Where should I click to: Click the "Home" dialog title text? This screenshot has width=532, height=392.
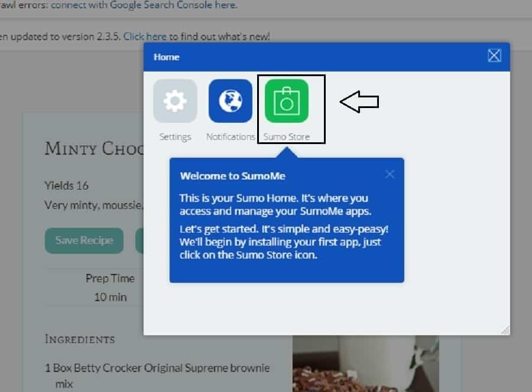(166, 57)
